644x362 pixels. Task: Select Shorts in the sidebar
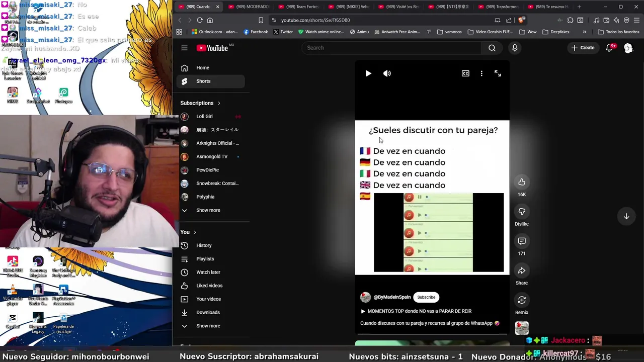click(210, 81)
